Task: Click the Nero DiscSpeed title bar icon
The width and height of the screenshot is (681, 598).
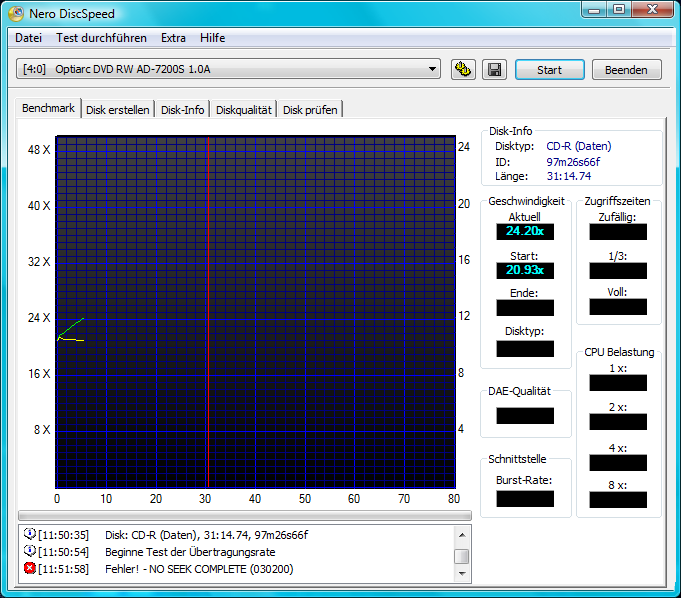Action: (x=16, y=13)
